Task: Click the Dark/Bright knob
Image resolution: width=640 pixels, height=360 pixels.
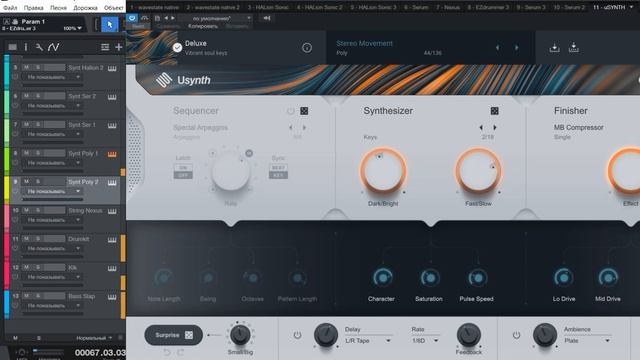Action: (382, 170)
